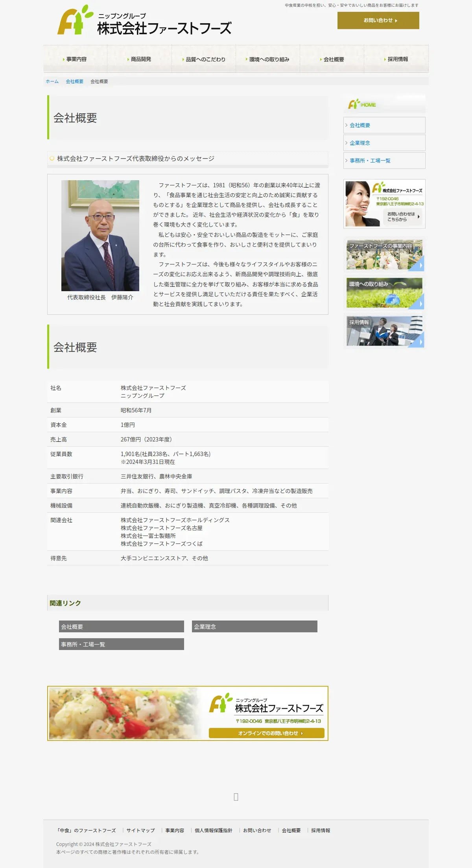
Task: Click 代表取締役社長 伊藤陽介 caption
Action: (x=100, y=297)
